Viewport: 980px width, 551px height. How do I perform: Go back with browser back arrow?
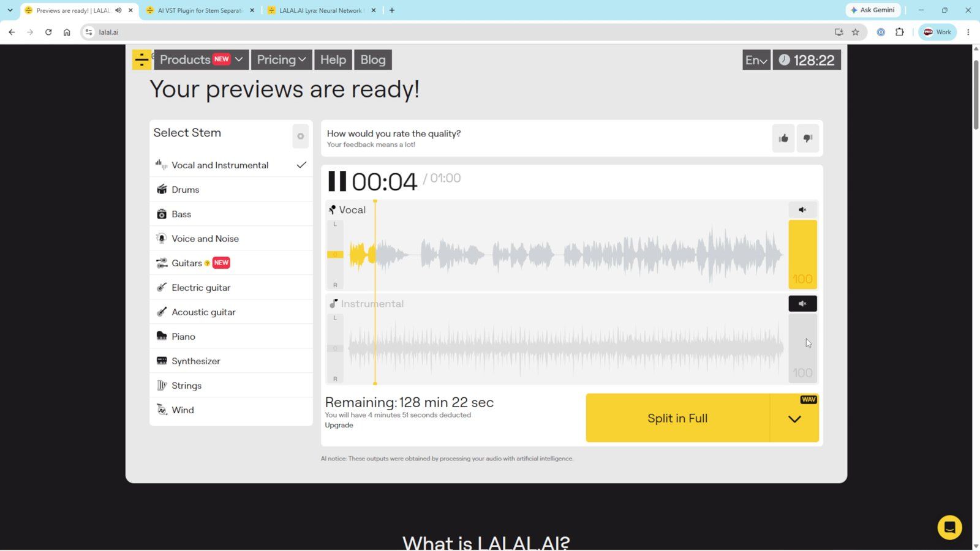(x=12, y=32)
